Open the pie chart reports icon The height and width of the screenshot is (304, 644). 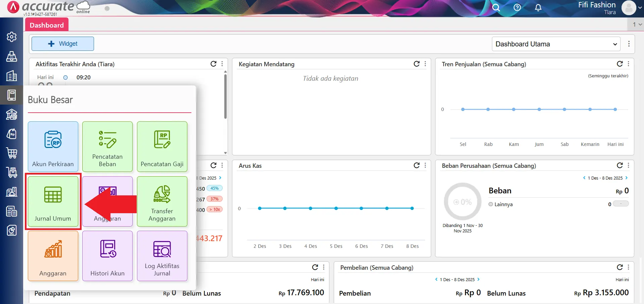coord(12,230)
